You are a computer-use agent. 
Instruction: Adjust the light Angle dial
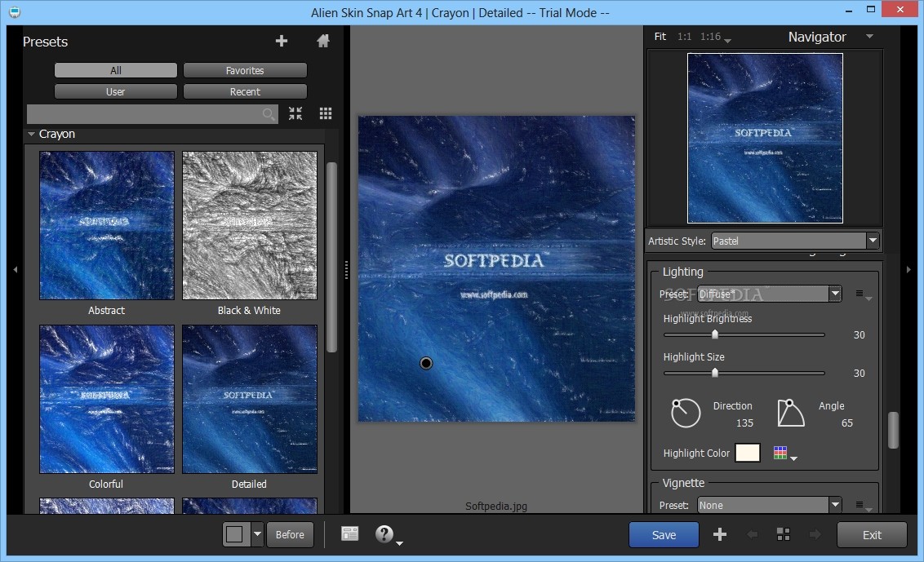[790, 413]
